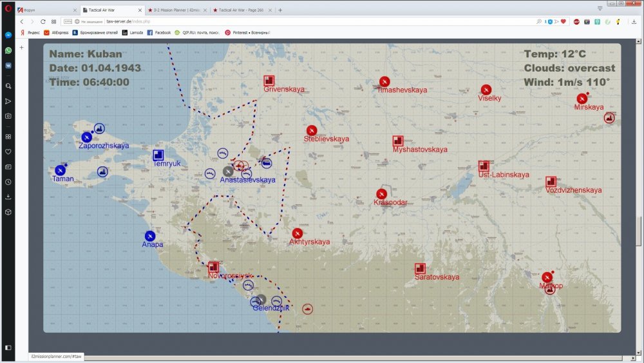Toggle the sidebar panel at bottom left
Viewport: 644px width, 363px height.
8,348
